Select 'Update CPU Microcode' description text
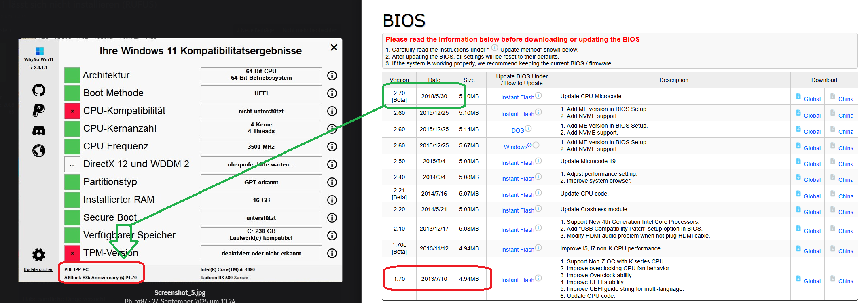This screenshot has height=303, width=868. tap(591, 96)
